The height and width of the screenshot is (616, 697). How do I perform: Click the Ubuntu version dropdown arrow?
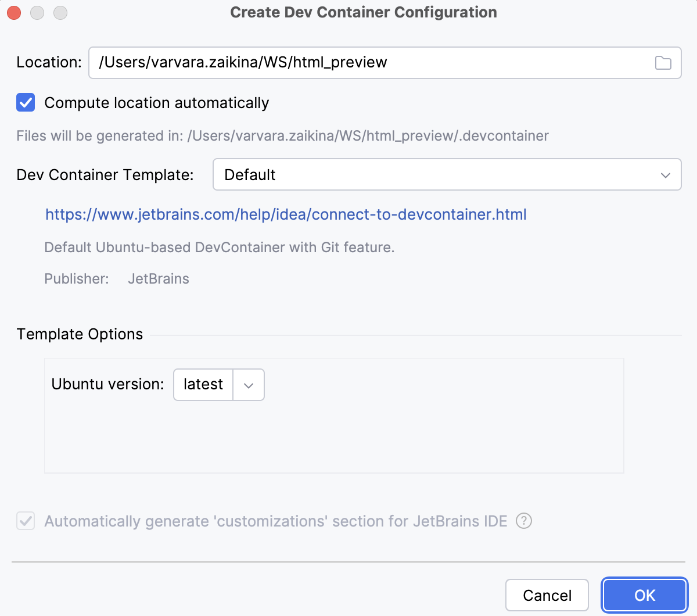(249, 385)
